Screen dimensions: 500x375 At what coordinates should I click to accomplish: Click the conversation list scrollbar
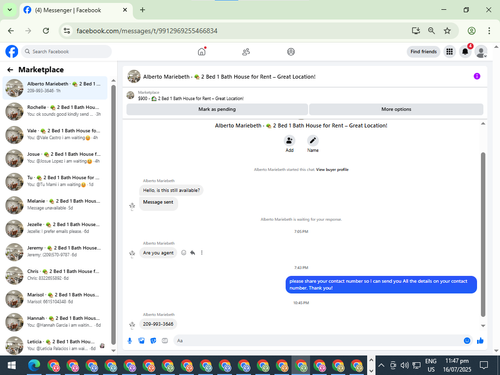pyautogui.click(x=113, y=215)
